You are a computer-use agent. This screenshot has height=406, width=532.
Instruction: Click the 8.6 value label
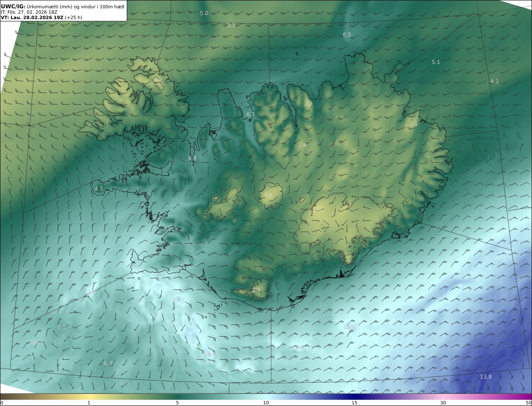point(35,343)
